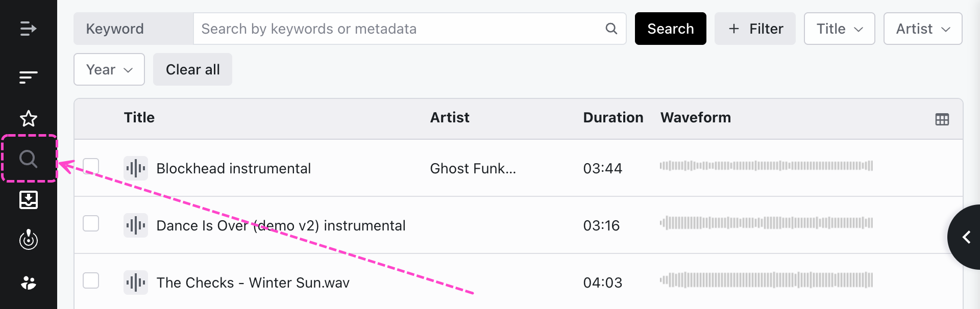Click waveform of Blockhead instrumental
This screenshot has width=980, height=309.
pos(766,166)
